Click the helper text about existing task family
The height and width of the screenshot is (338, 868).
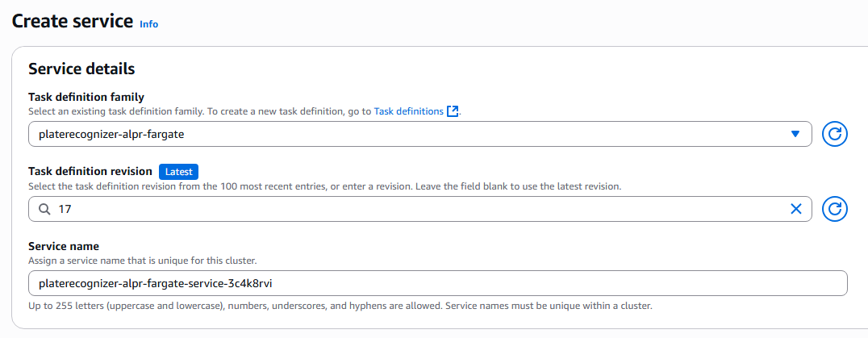point(199,111)
